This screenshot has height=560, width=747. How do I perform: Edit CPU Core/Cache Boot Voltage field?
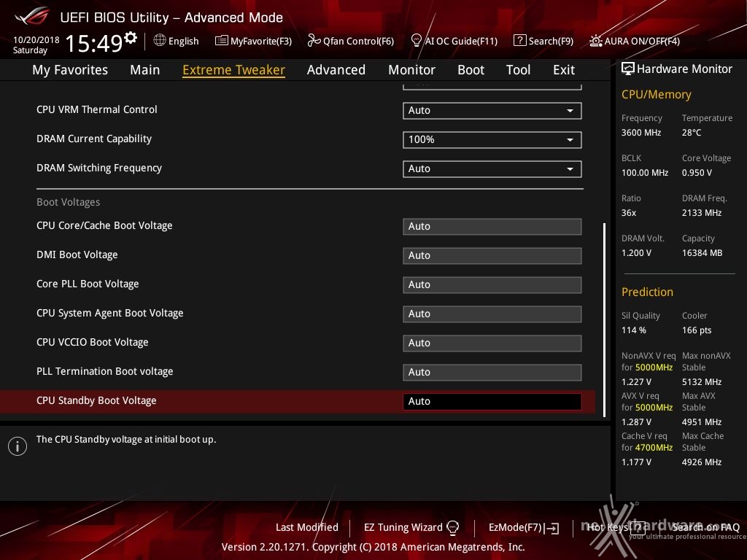tap(492, 227)
